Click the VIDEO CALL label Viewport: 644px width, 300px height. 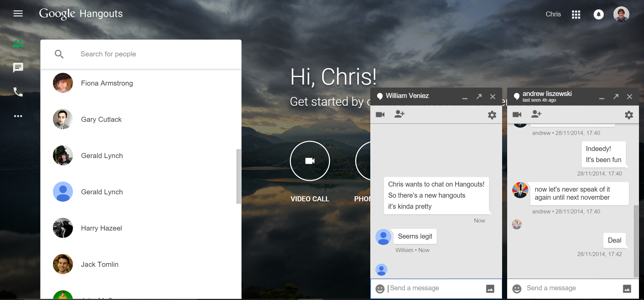coord(310,199)
